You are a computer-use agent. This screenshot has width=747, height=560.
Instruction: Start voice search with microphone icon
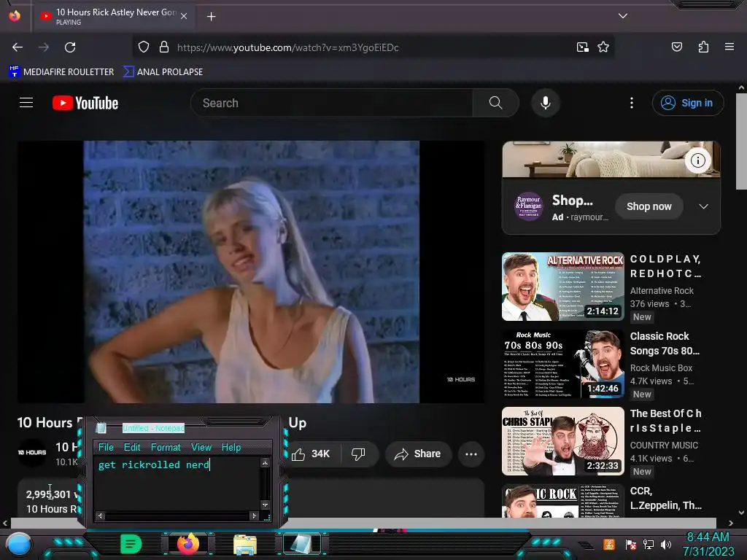click(546, 103)
